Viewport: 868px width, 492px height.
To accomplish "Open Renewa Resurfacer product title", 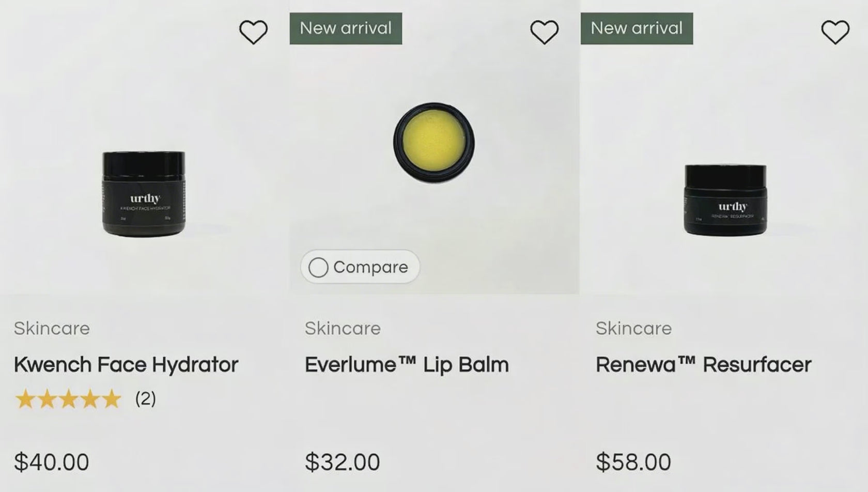I will click(x=703, y=365).
